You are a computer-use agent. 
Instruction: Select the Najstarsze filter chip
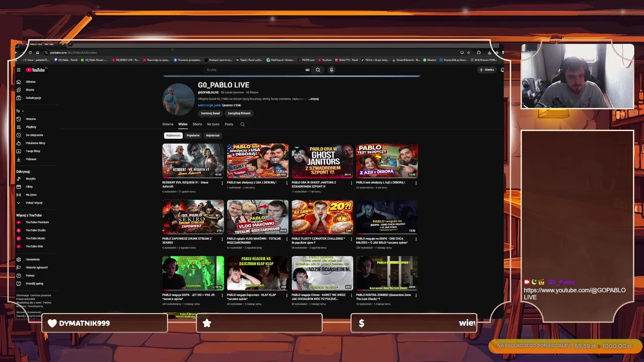[x=213, y=135]
